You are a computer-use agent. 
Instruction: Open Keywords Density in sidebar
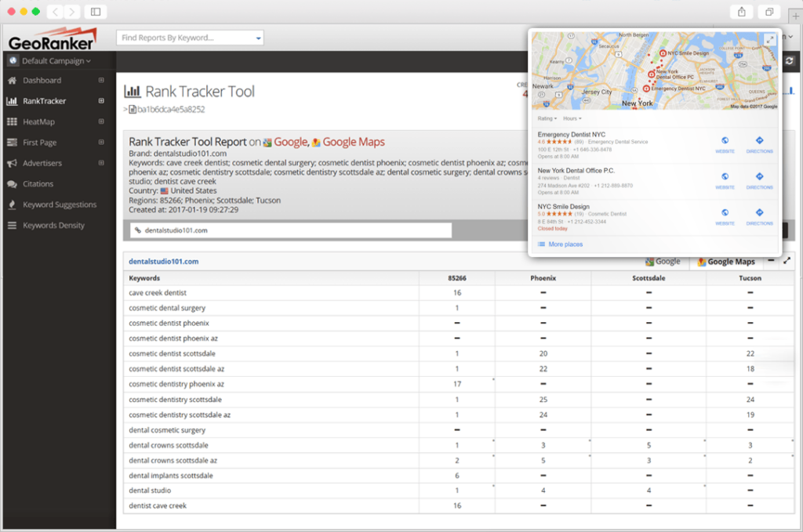[53, 225]
